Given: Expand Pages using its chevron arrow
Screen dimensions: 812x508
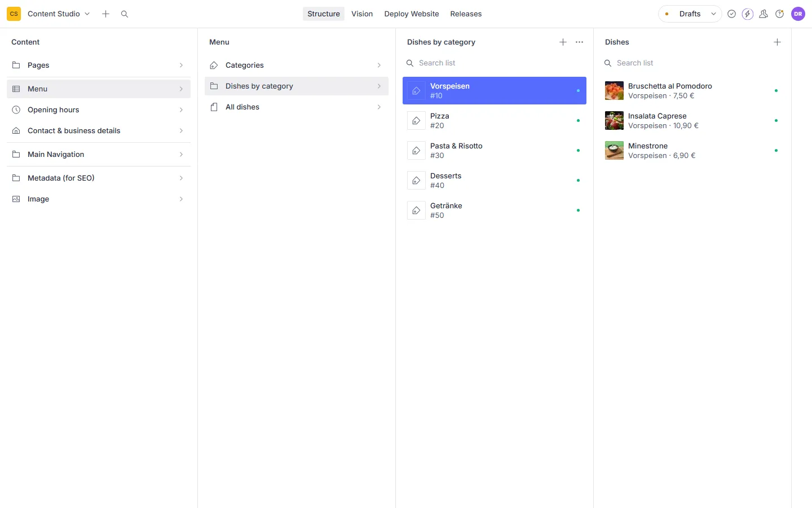Looking at the screenshot, I should 181,65.
